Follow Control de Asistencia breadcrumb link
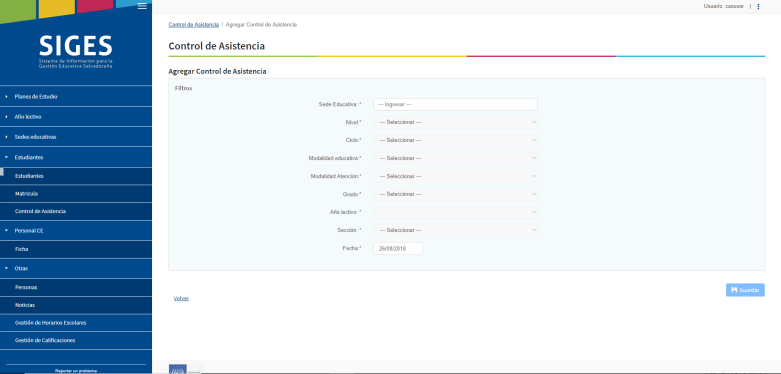 point(193,24)
